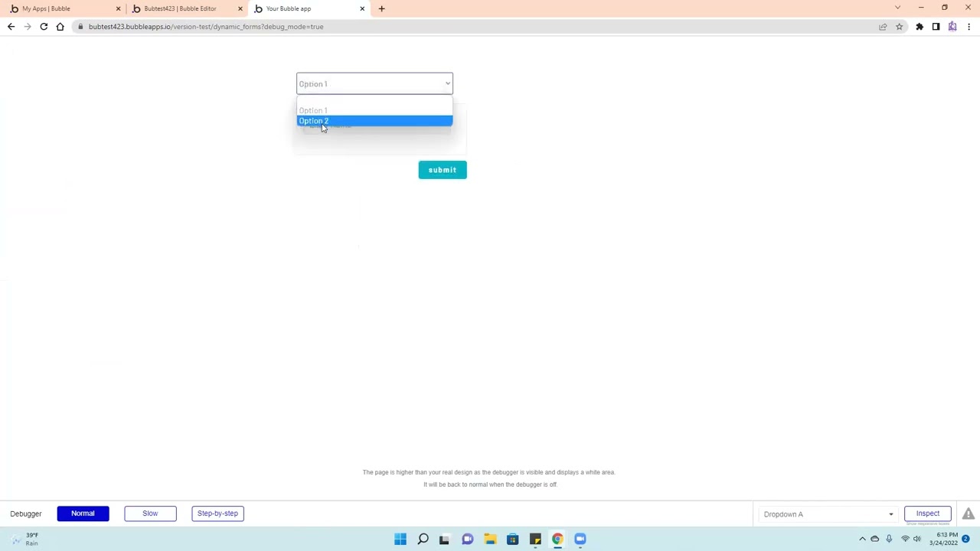Go to browser home page
Image resolution: width=980 pixels, height=551 pixels.
(x=60, y=27)
